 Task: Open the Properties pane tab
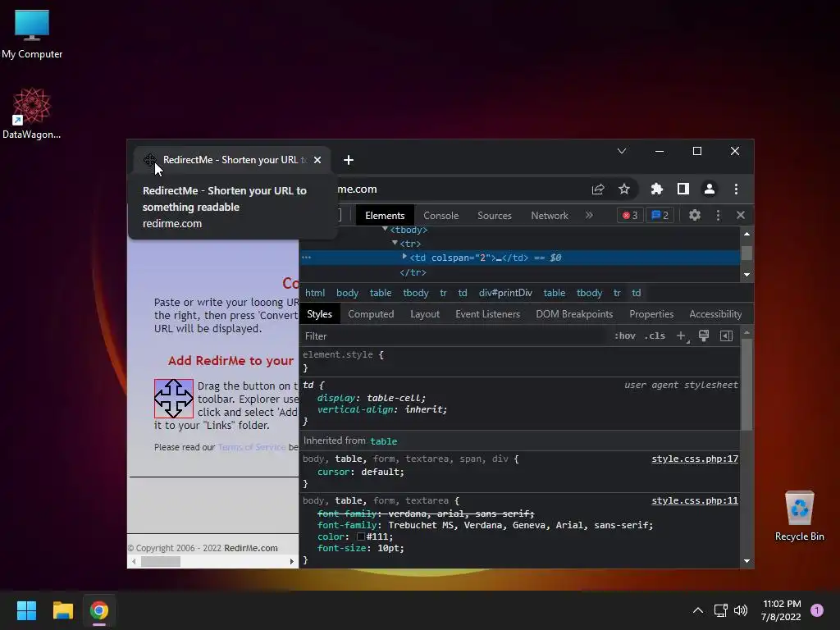651,314
